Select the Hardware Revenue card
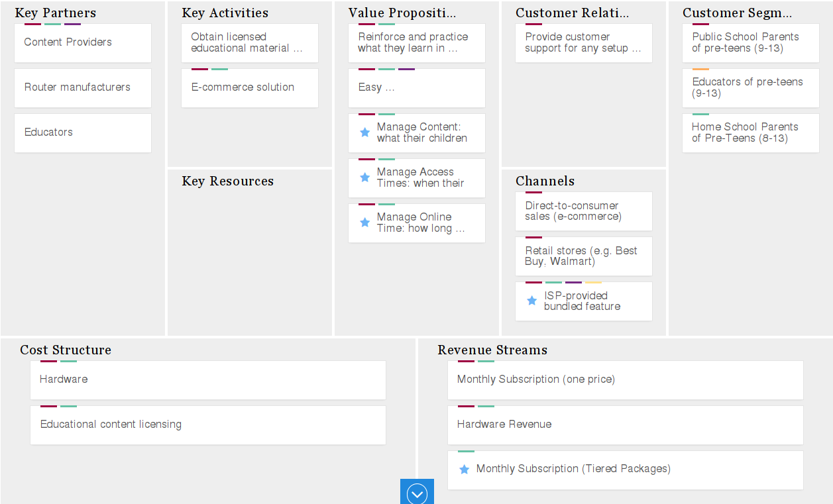 point(625,425)
